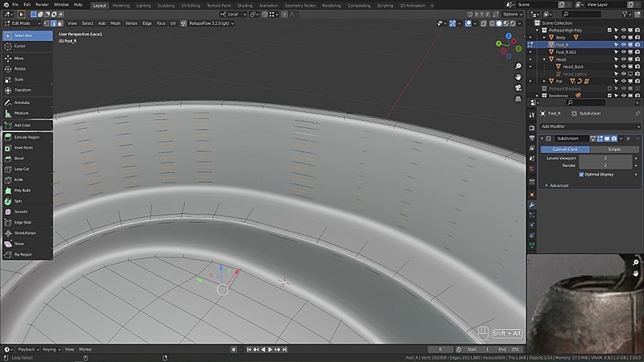644x362 pixels.
Task: Open the Render menu
Action: pyautogui.click(x=42, y=5)
